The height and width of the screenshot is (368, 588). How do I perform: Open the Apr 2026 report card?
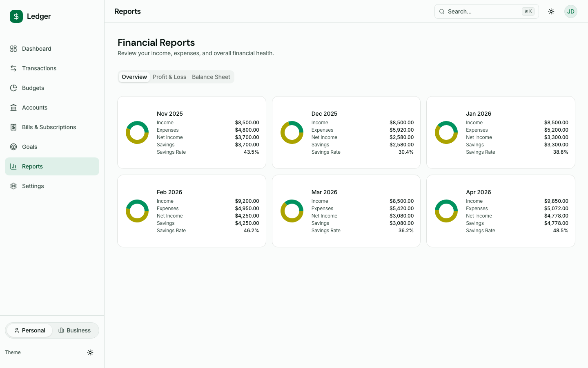pyautogui.click(x=501, y=211)
